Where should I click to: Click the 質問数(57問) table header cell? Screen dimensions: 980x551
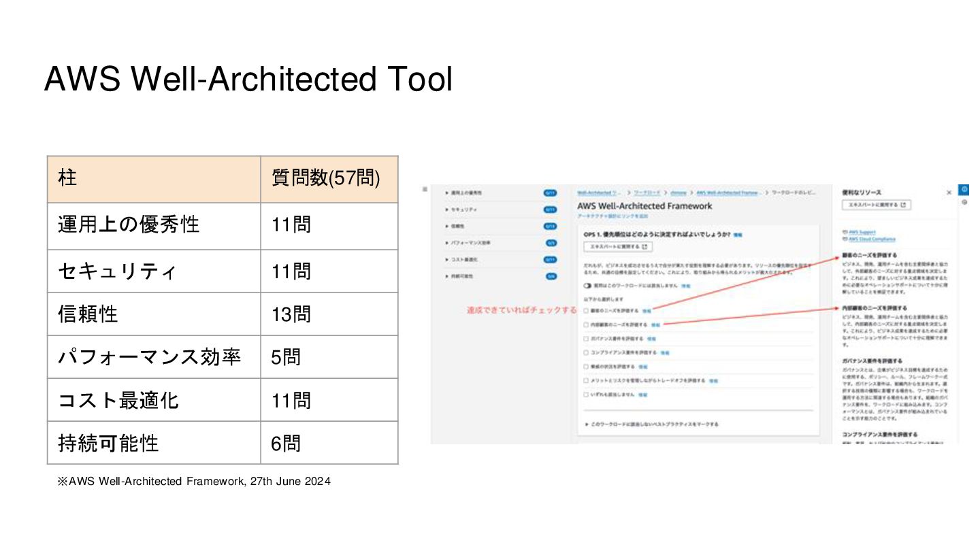(x=329, y=179)
